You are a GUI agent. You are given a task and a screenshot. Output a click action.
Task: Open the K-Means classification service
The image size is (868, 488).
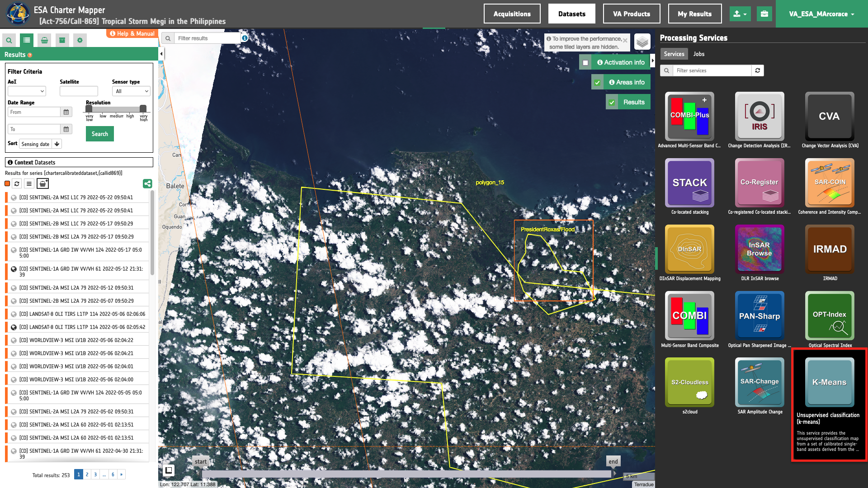(x=830, y=382)
